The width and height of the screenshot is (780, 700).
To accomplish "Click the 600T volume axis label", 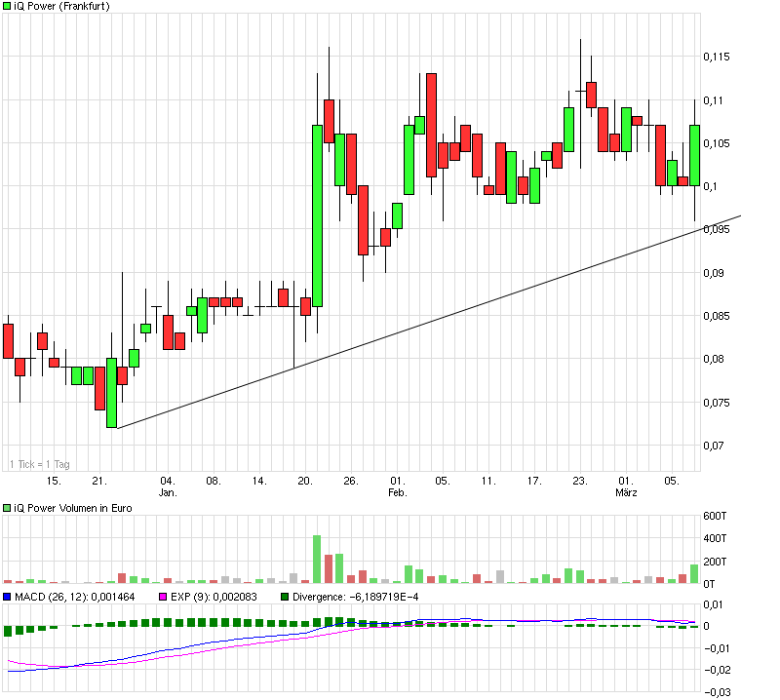I will pos(715,516).
